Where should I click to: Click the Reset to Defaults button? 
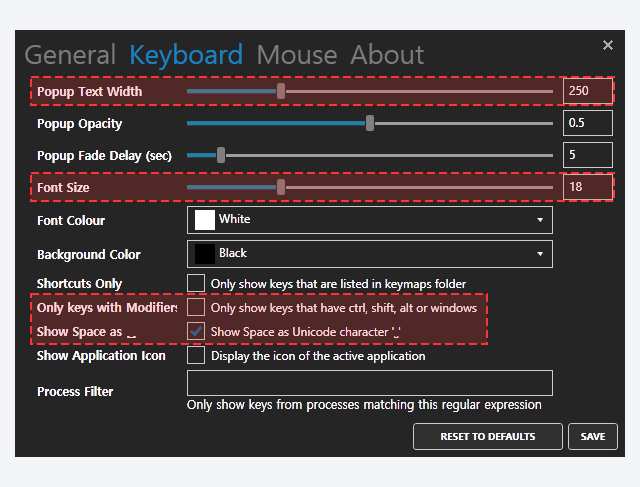click(488, 436)
